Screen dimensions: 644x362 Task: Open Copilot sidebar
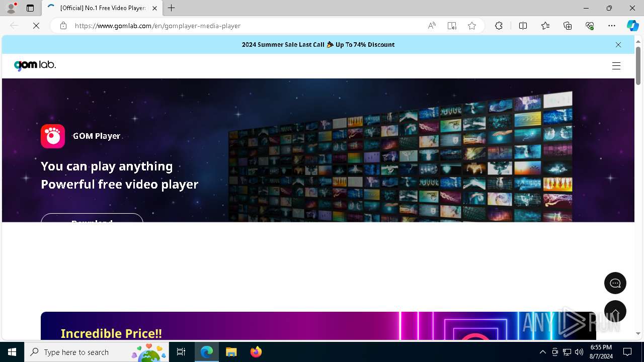[x=632, y=26]
